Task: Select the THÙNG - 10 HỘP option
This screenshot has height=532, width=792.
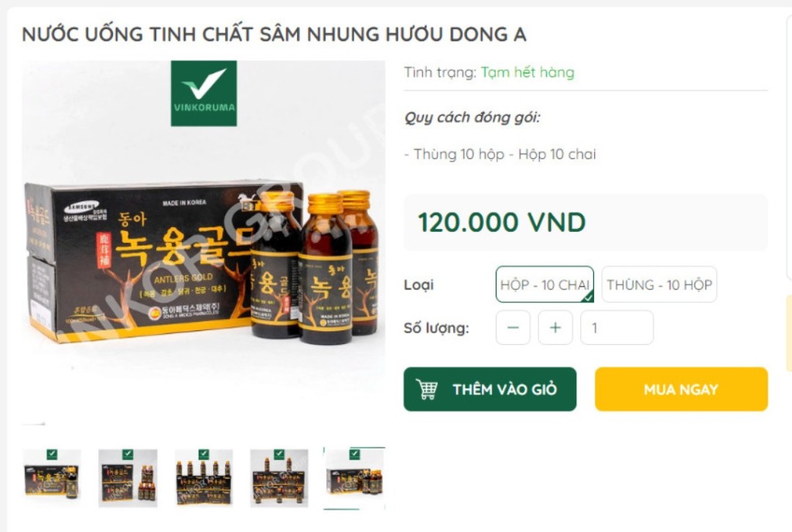Action: [659, 284]
